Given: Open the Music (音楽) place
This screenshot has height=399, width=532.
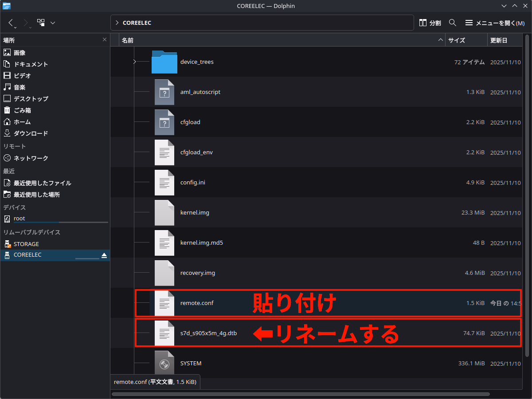Looking at the screenshot, I should [x=55, y=87].
